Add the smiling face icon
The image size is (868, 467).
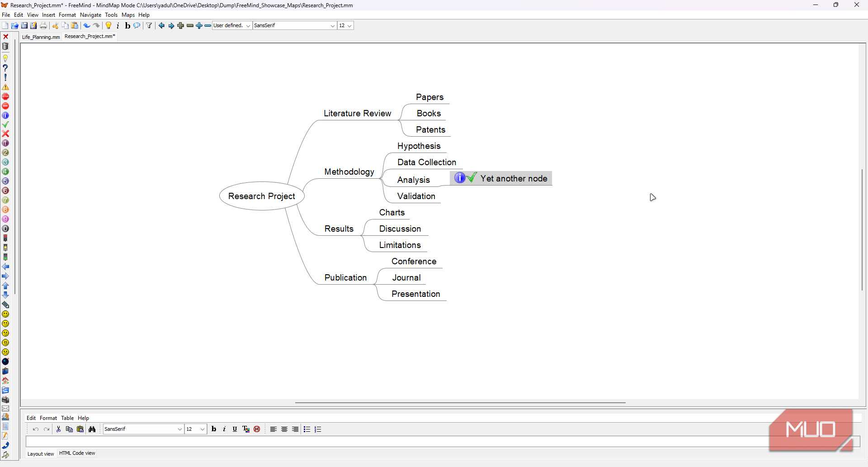5,314
